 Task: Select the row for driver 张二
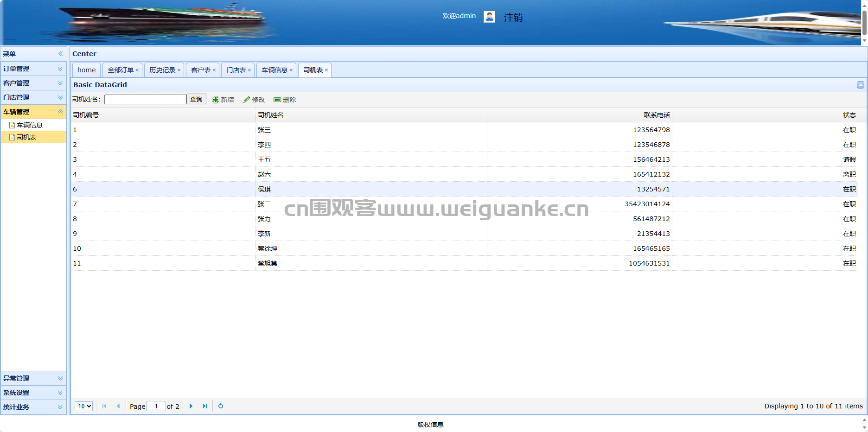coord(464,204)
